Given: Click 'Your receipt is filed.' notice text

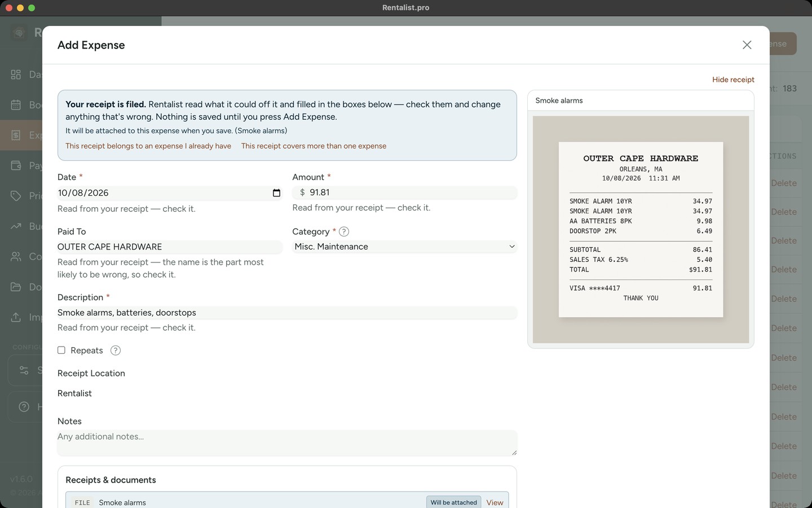Looking at the screenshot, I should (x=105, y=104).
